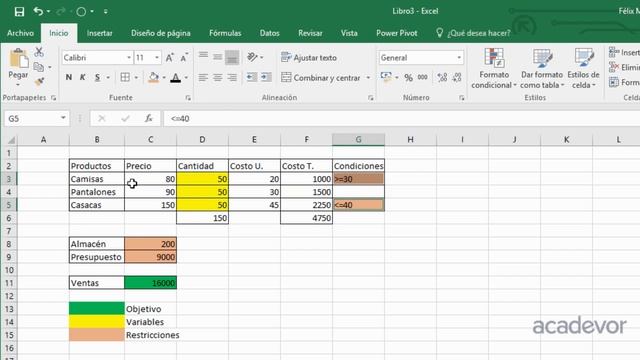This screenshot has width=640, height=360.
Task: Toggle italic with the K button
Action: (x=82, y=77)
